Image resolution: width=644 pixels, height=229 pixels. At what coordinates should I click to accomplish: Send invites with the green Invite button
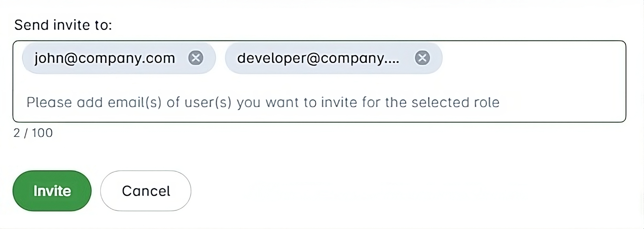[52, 191]
